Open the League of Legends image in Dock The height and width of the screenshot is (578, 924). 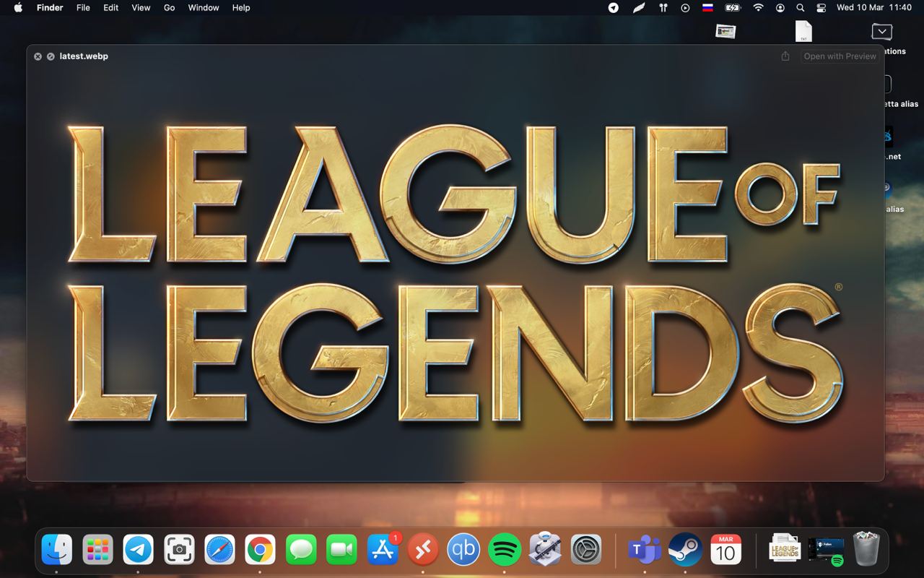point(785,550)
